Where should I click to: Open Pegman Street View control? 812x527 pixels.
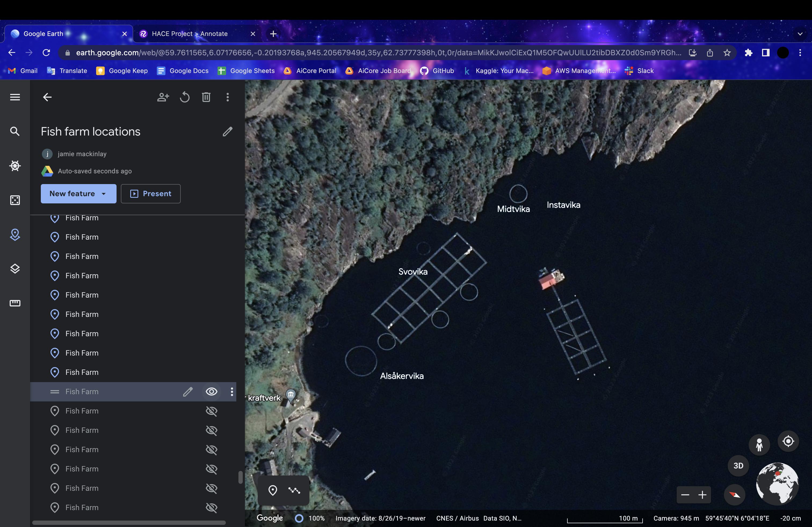(x=759, y=445)
